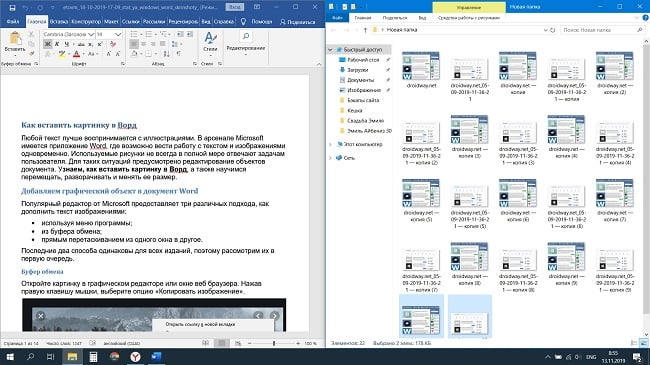Open the Editing (Редактирование) menu
The height and width of the screenshot is (365, 650).
tap(246, 41)
